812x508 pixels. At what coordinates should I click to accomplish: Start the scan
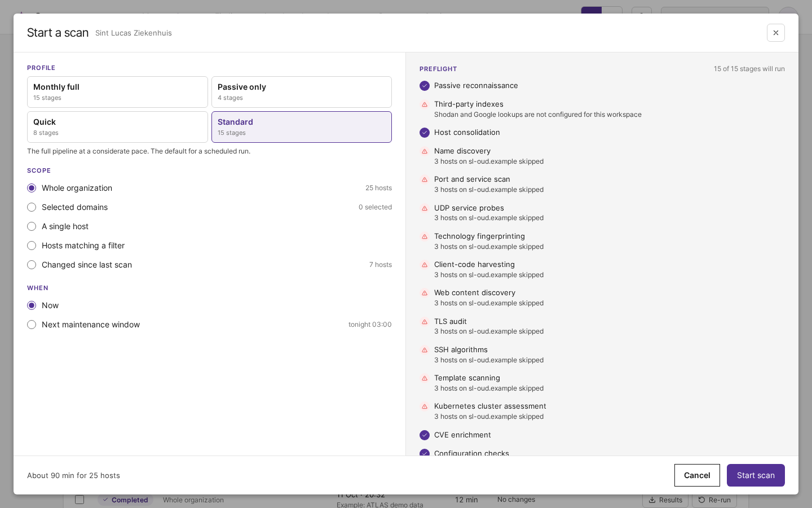(x=756, y=475)
